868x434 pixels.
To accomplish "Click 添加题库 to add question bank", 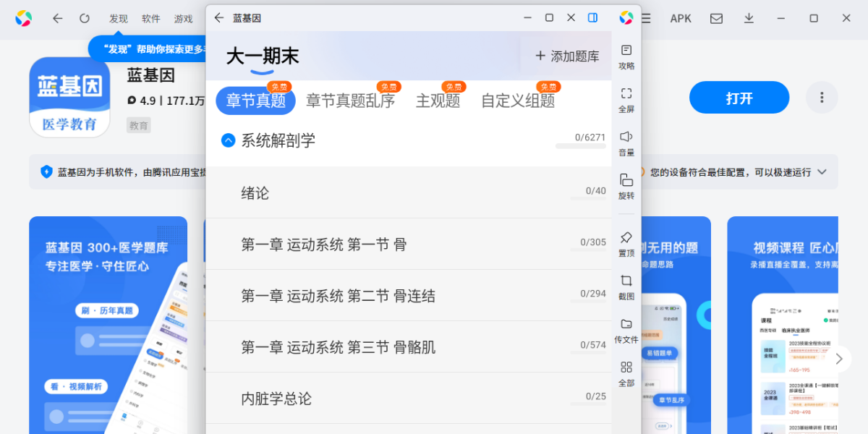I will (x=567, y=56).
